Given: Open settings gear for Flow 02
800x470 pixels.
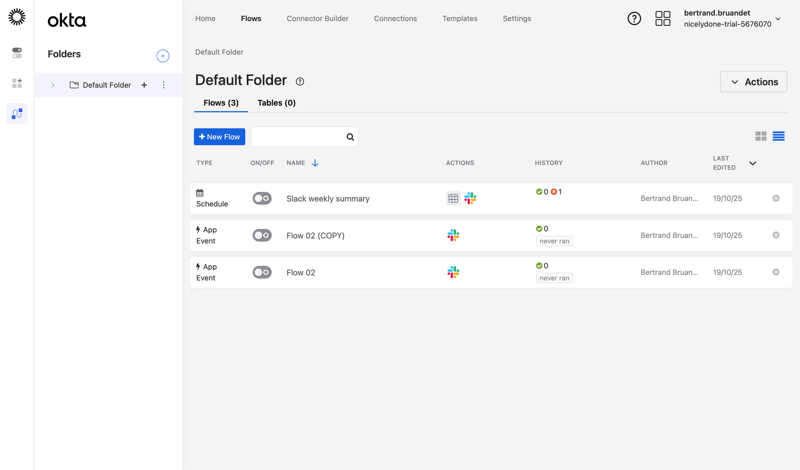Looking at the screenshot, I should pos(776,272).
